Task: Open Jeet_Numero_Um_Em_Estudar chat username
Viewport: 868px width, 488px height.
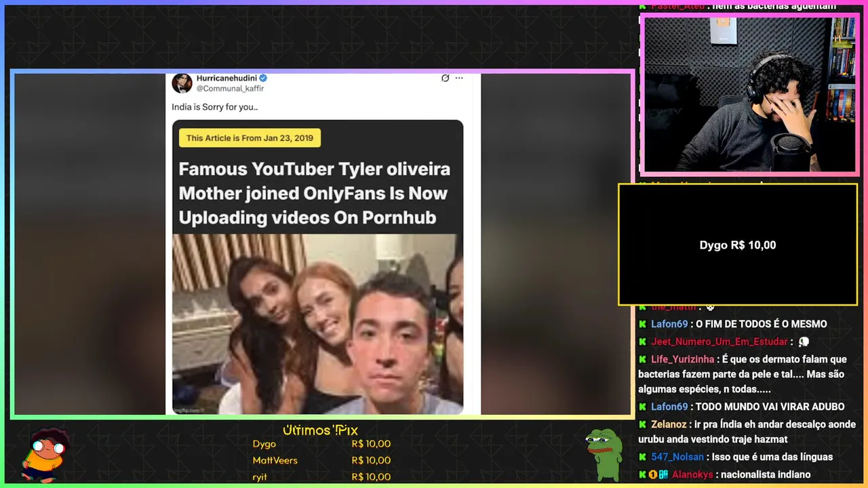Action: (719, 342)
